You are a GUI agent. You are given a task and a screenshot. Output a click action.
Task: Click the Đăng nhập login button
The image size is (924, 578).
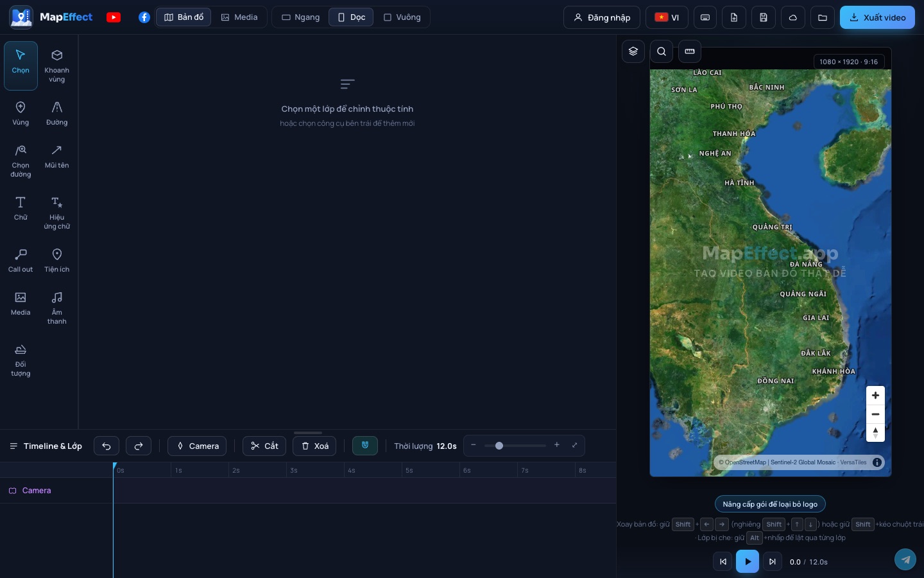point(602,17)
